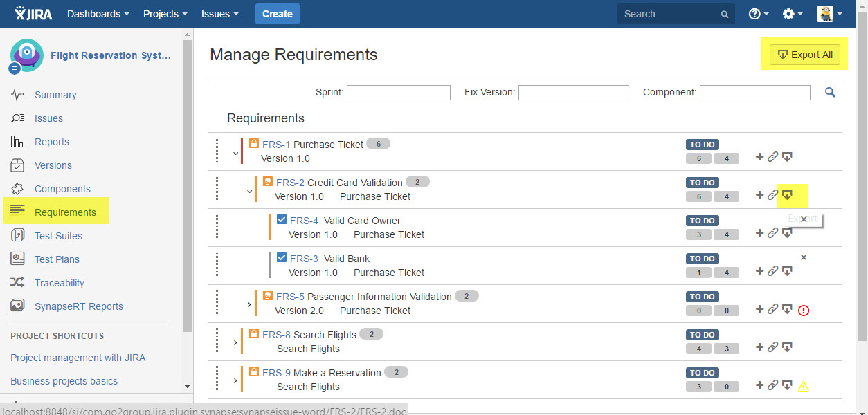Click the magnifier filter search icon
This screenshot has width=868, height=415.
[x=830, y=92]
